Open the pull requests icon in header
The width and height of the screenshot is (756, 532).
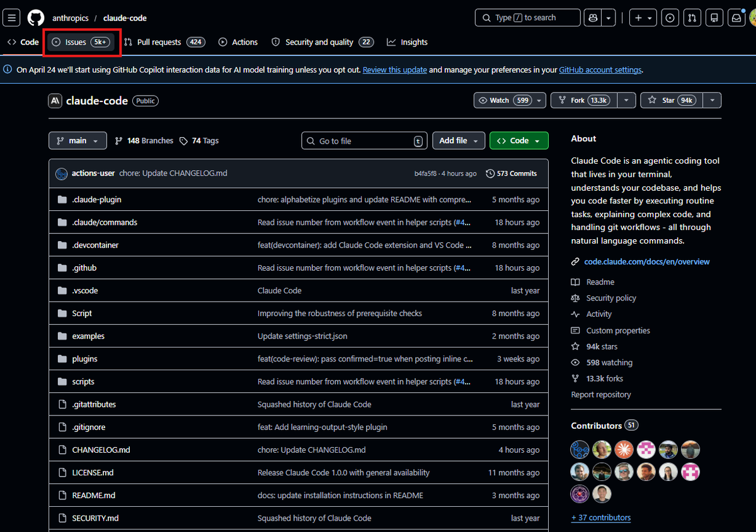pos(692,18)
